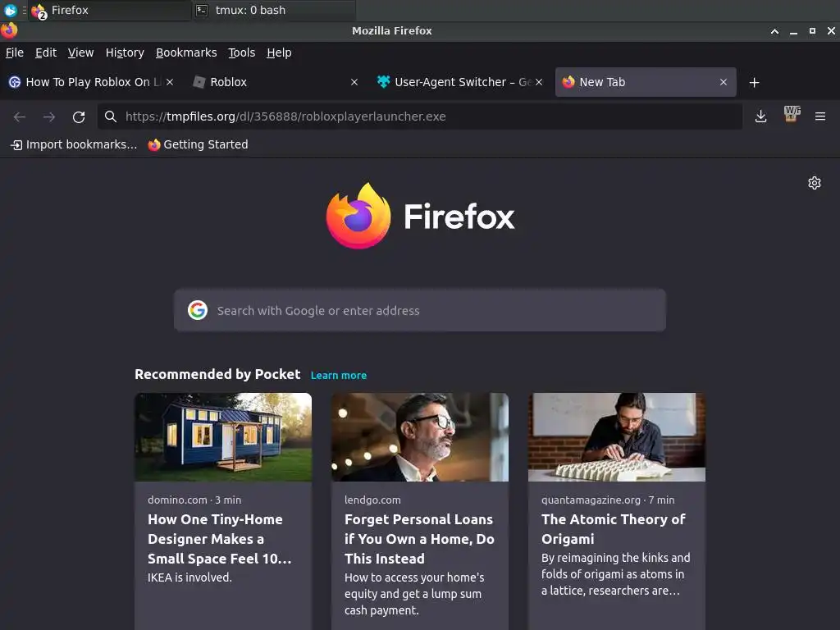The width and height of the screenshot is (840, 630).
Task: Click the domino.com source label
Action: coord(177,500)
